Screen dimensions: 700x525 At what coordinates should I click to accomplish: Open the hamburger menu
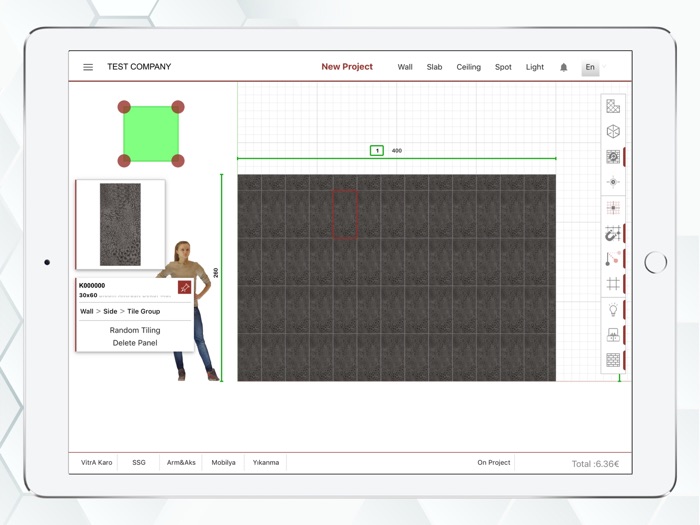88,67
